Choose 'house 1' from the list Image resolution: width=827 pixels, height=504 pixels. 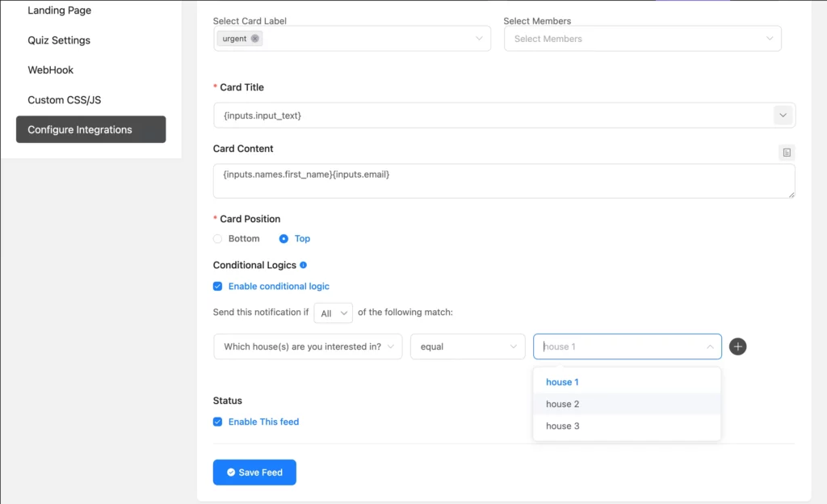click(x=627, y=382)
